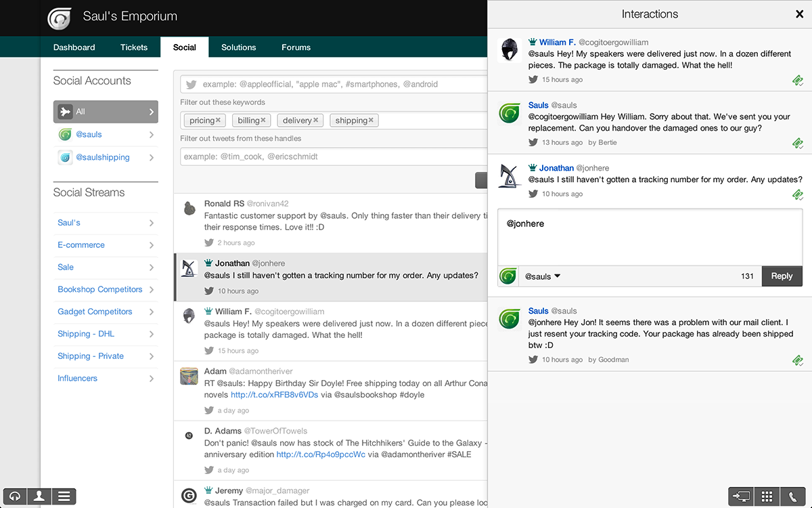The height and width of the screenshot is (508, 812).
Task: Click the headset icon in bottom-left toolbar
Action: [x=15, y=496]
